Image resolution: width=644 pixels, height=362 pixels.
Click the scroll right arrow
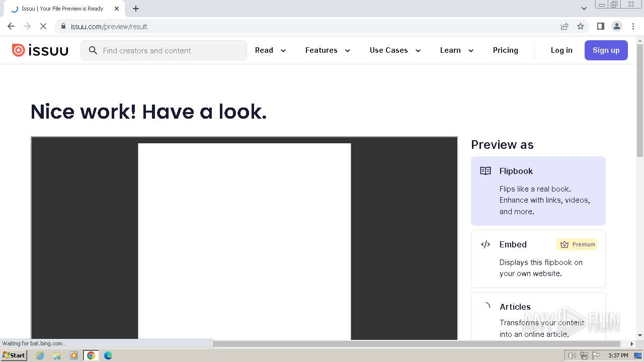coord(632,344)
